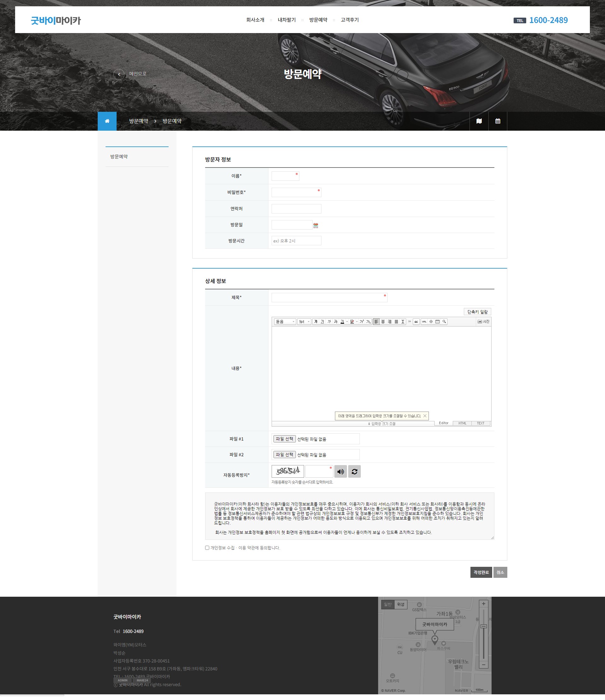
Task: Click the 취소 cancel button
Action: click(500, 572)
